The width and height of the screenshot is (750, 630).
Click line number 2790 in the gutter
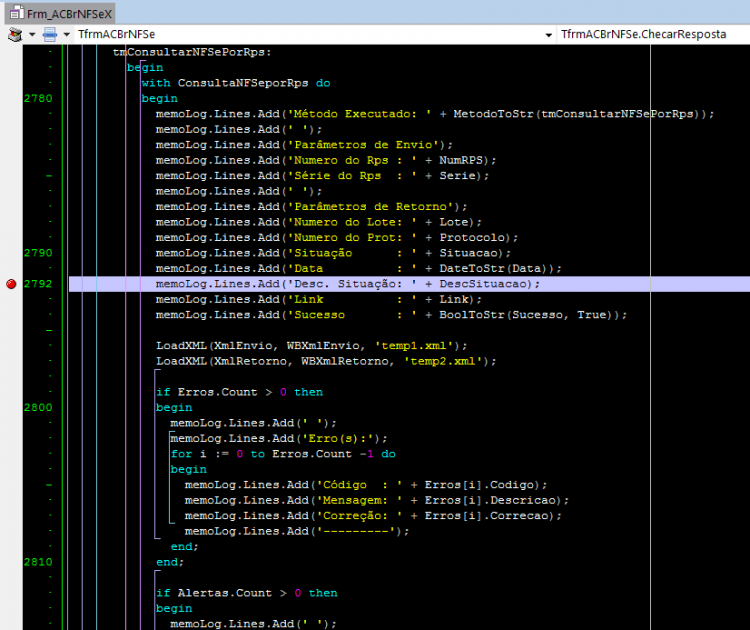click(38, 253)
